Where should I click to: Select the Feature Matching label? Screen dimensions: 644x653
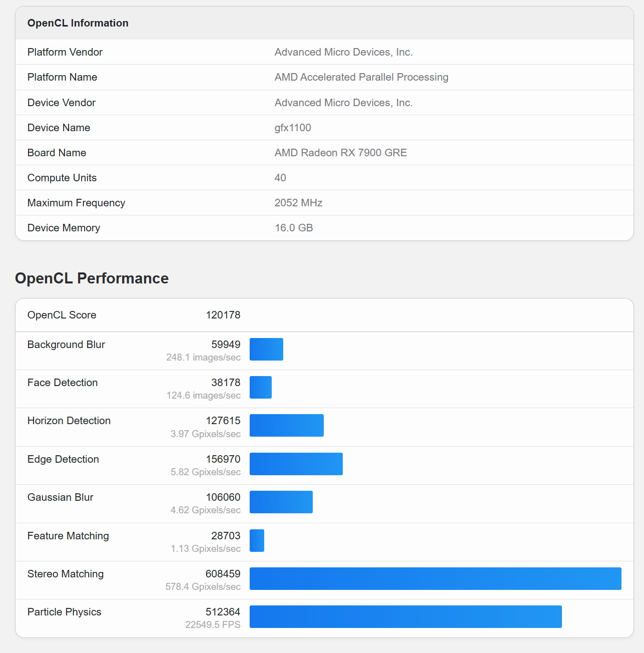[68, 536]
